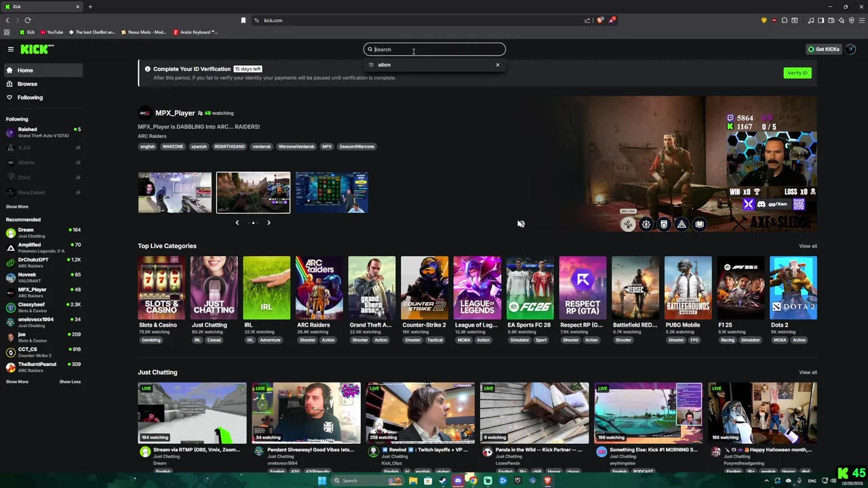Open the Pendant Giveaway stream thumbnail
The height and width of the screenshot is (488, 868).
tap(306, 413)
